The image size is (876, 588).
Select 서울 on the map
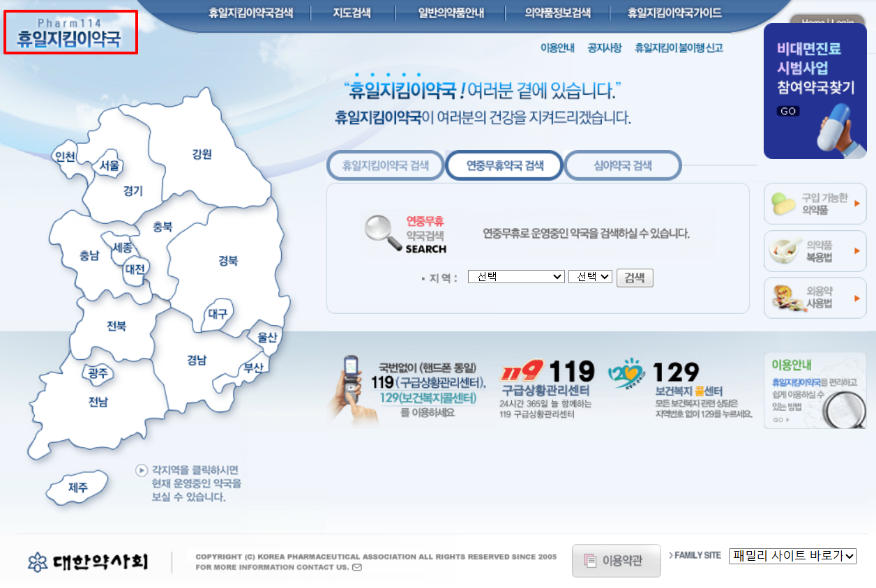pyautogui.click(x=109, y=166)
